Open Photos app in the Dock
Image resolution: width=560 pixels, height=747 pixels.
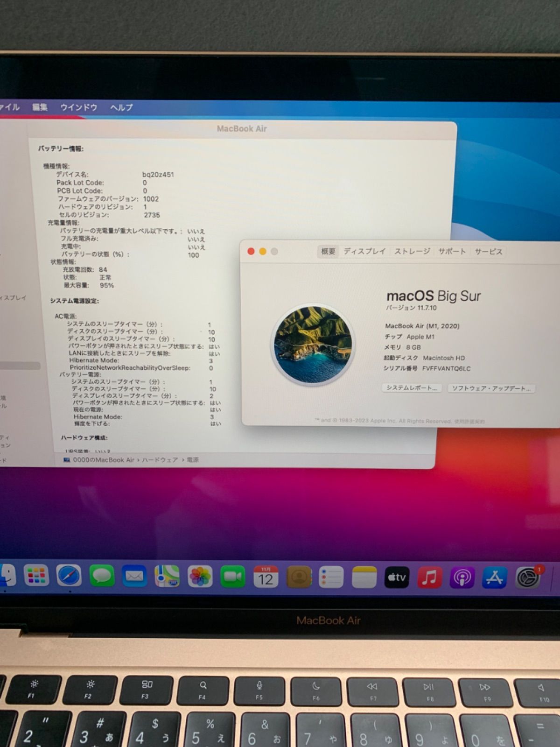tap(200, 577)
